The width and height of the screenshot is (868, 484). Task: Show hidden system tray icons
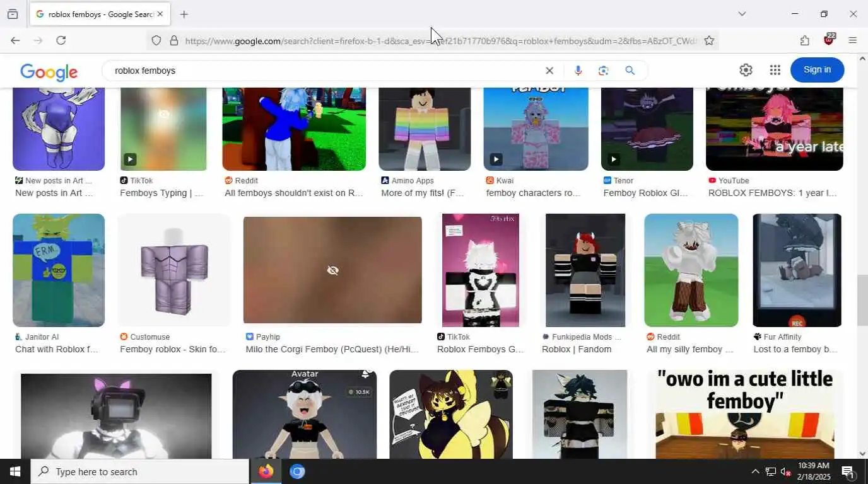pyautogui.click(x=755, y=471)
